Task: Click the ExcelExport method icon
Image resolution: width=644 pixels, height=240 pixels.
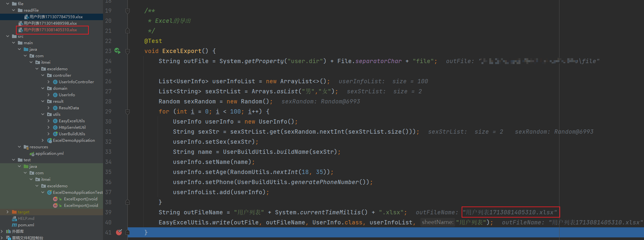Action: point(55,199)
